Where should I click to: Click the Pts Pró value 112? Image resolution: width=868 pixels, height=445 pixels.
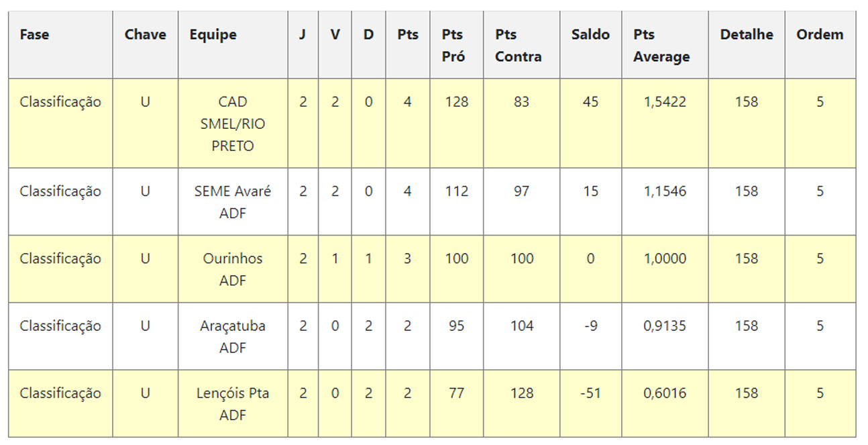tap(456, 192)
